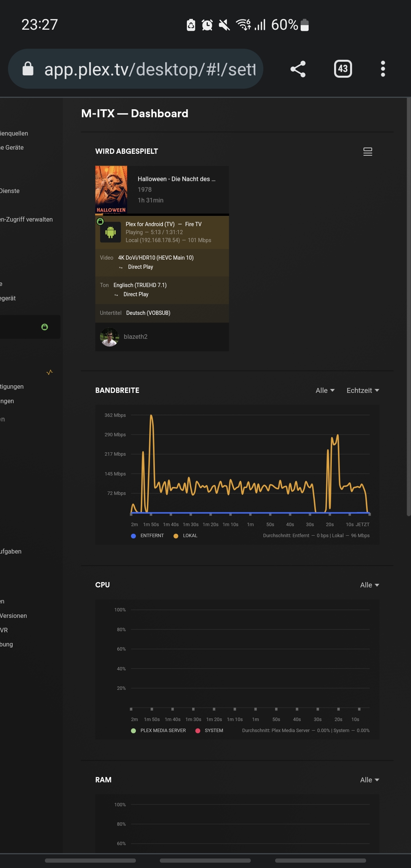411x868 pixels.
Task: Click the Plex for Android (TV) player name
Action: pos(150,224)
